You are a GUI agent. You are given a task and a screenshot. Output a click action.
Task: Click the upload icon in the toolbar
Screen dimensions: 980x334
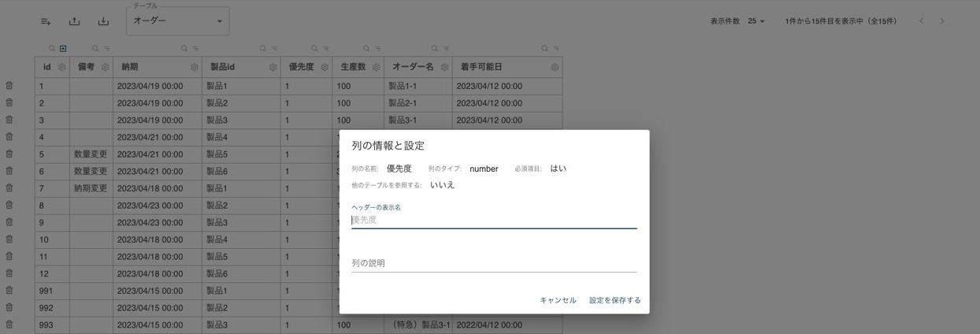point(75,21)
